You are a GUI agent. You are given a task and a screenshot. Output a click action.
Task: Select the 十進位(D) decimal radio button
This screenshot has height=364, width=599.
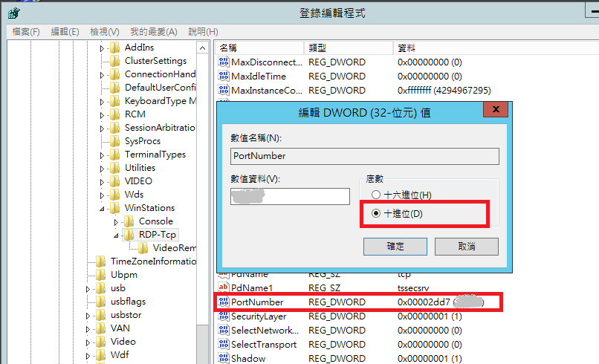tap(376, 213)
